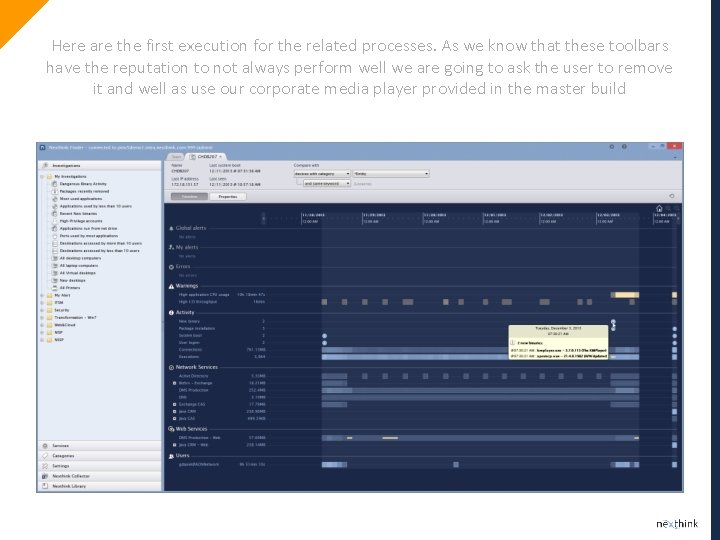Open the Services panel
This screenshot has height=540, width=720.
coord(100,445)
